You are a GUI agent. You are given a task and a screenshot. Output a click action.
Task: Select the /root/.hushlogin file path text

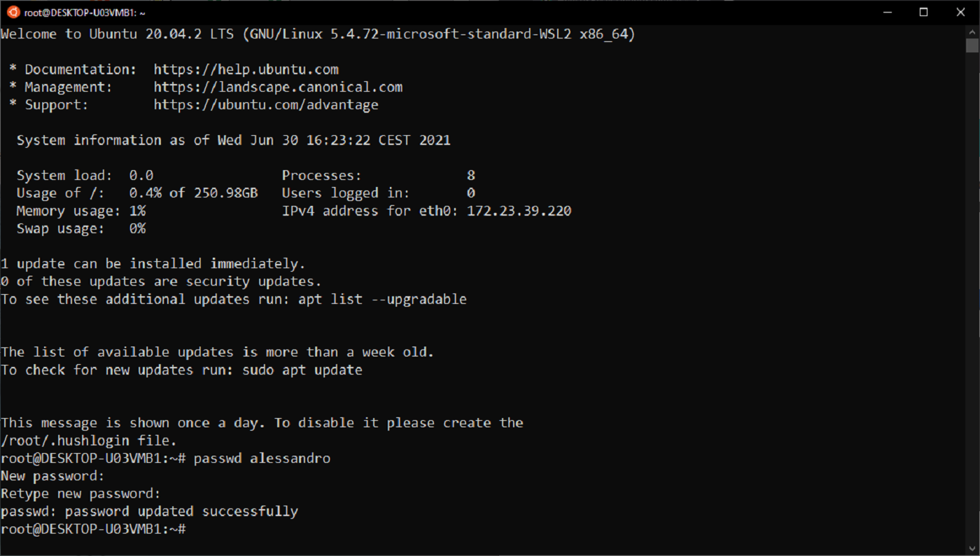click(x=65, y=440)
